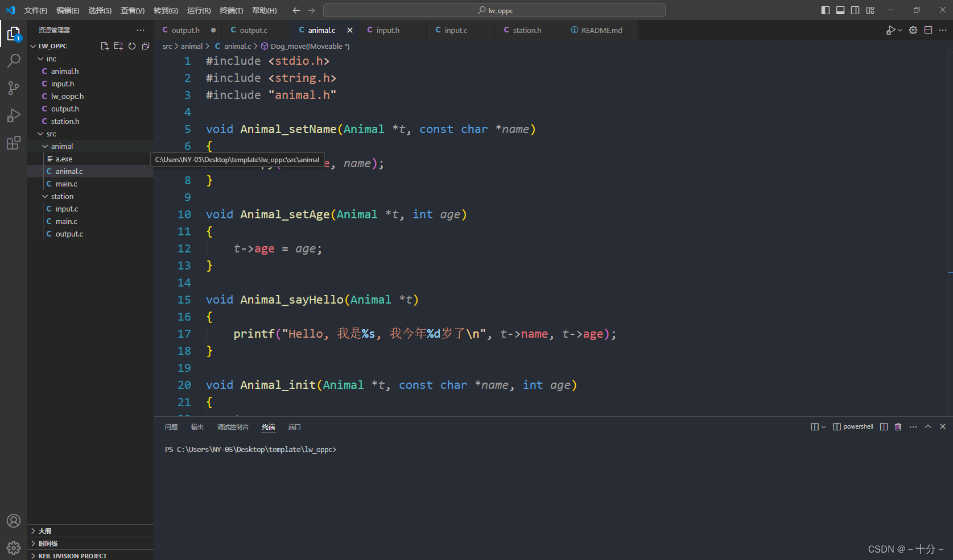Expand the 时间线 timeline section
This screenshot has height=560, width=953.
pyautogui.click(x=90, y=544)
